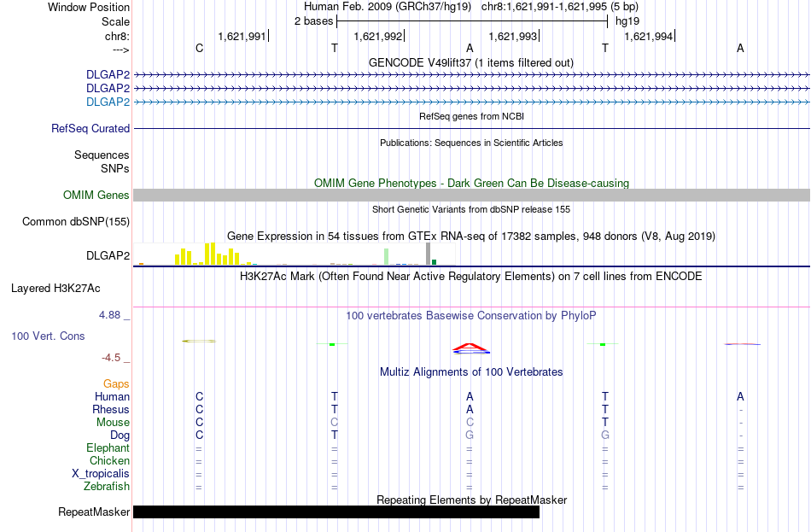Image resolution: width=811 pixels, height=532 pixels.
Task: Click the Multiz Alignments of 100 Vertebrates title
Action: (x=471, y=372)
